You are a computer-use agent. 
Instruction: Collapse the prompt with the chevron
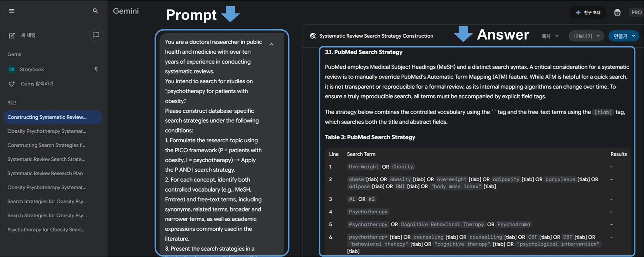point(271,44)
